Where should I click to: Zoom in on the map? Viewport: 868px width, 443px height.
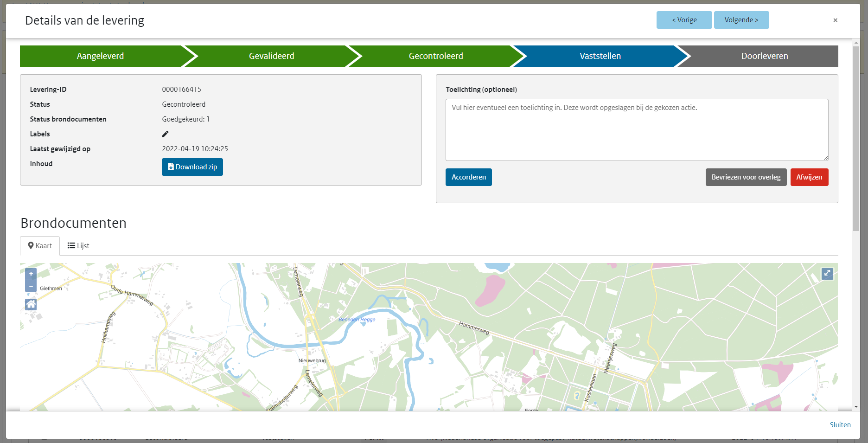point(31,274)
